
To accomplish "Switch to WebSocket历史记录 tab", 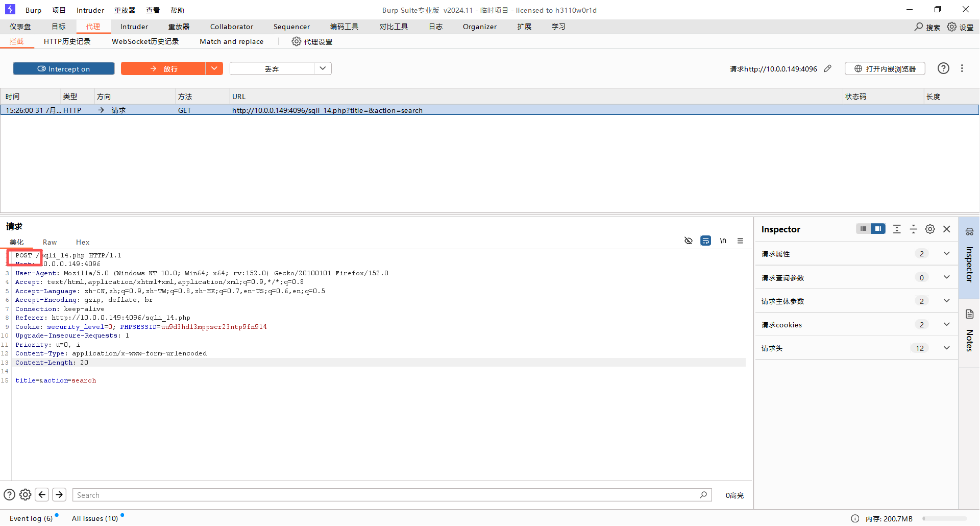I will [x=145, y=41].
